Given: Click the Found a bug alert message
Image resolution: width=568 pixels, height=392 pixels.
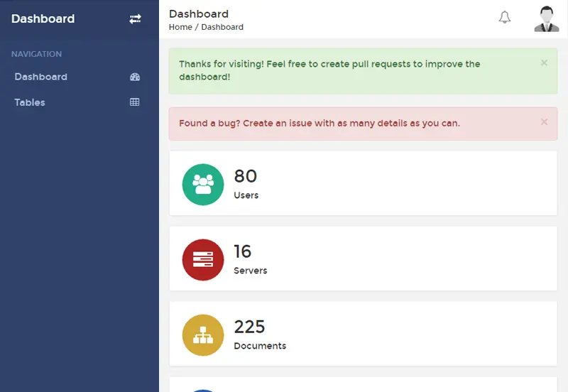Looking at the screenshot, I should click(319, 123).
